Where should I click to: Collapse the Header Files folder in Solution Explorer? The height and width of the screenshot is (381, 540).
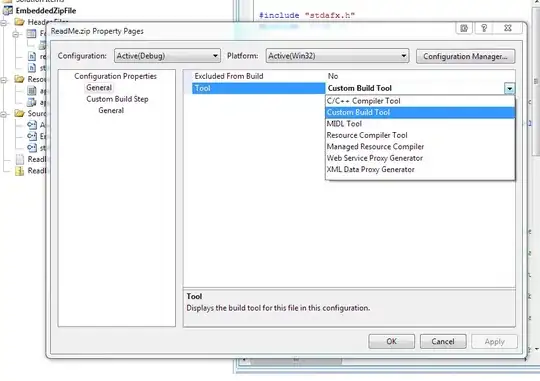[x=4, y=23]
